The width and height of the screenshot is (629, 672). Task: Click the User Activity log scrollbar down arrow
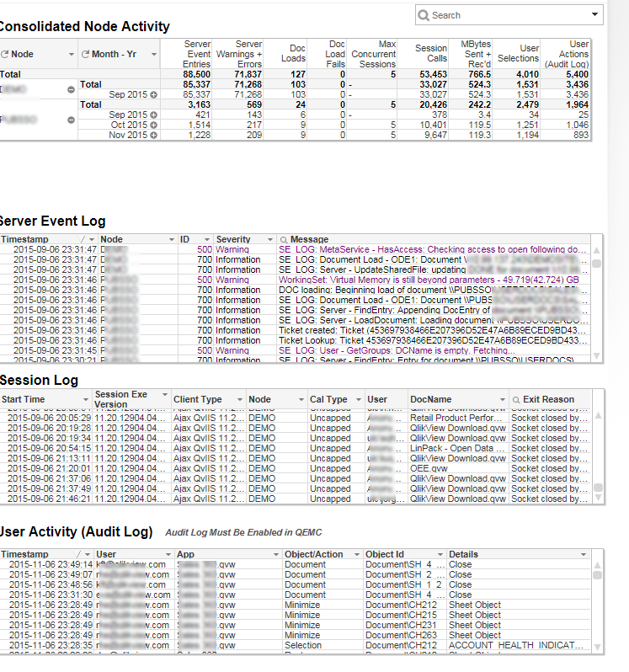[x=597, y=647]
